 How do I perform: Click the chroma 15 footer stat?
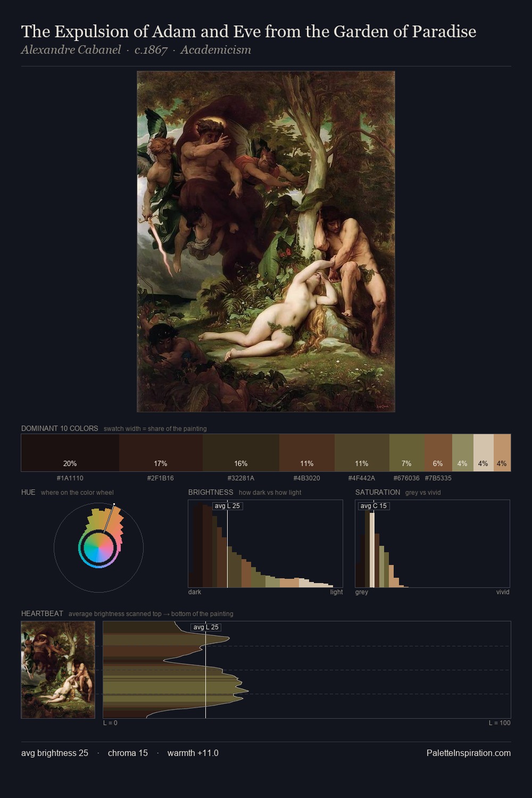pyautogui.click(x=128, y=753)
